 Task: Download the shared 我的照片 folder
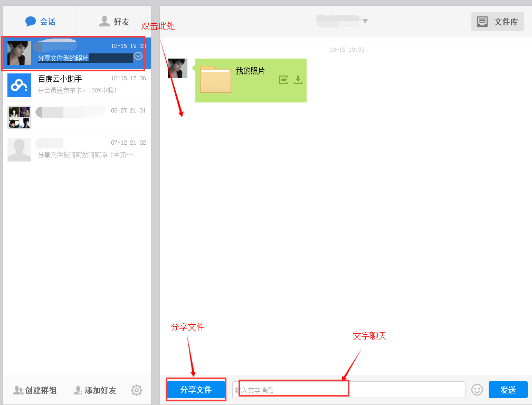pyautogui.click(x=298, y=80)
